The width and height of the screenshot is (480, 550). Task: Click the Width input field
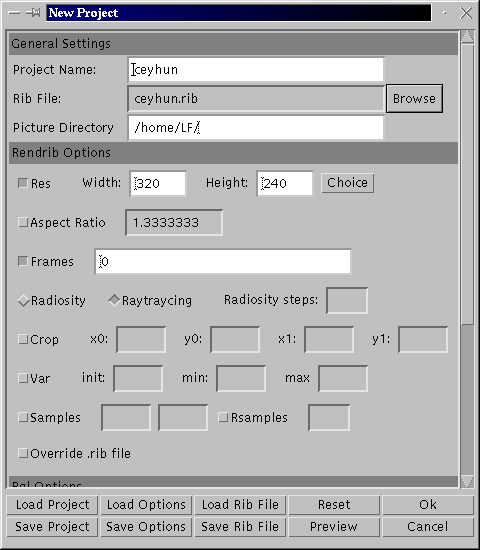pos(158,183)
